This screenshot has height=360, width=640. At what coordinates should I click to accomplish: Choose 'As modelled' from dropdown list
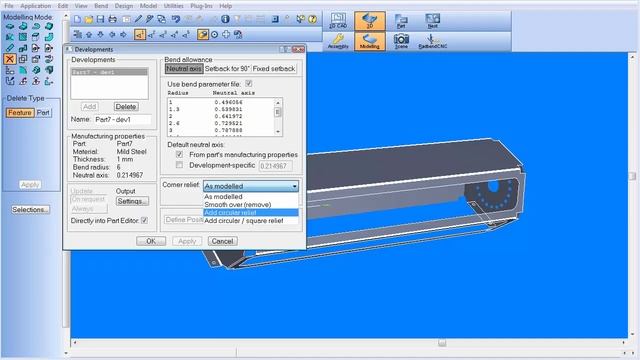click(251, 197)
